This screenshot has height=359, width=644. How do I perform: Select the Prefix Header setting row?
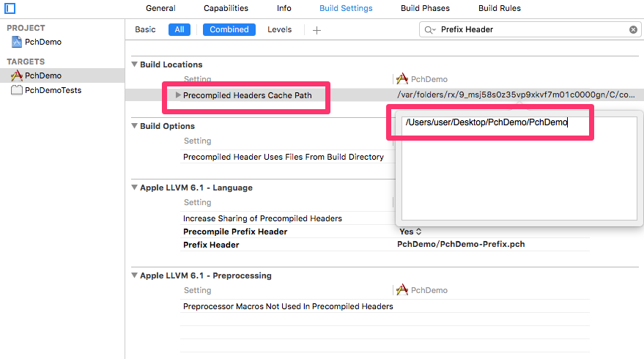pyautogui.click(x=211, y=245)
